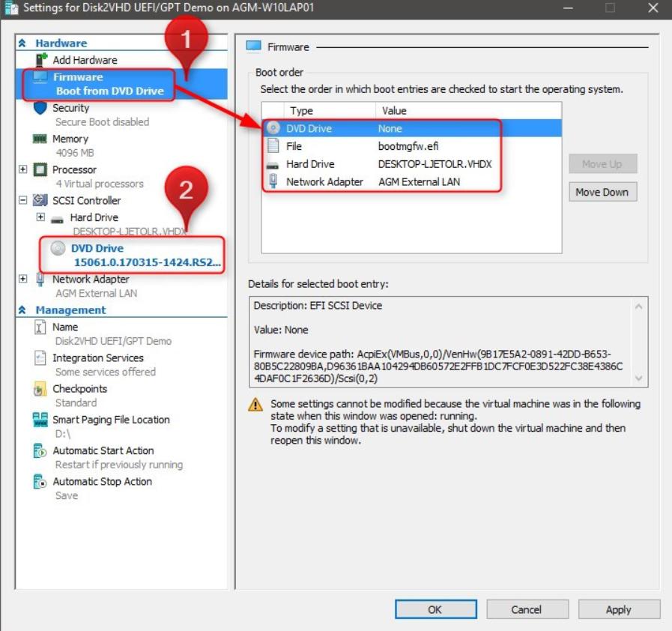The height and width of the screenshot is (631, 672).
Task: Close the settings window
Action: (x=653, y=8)
